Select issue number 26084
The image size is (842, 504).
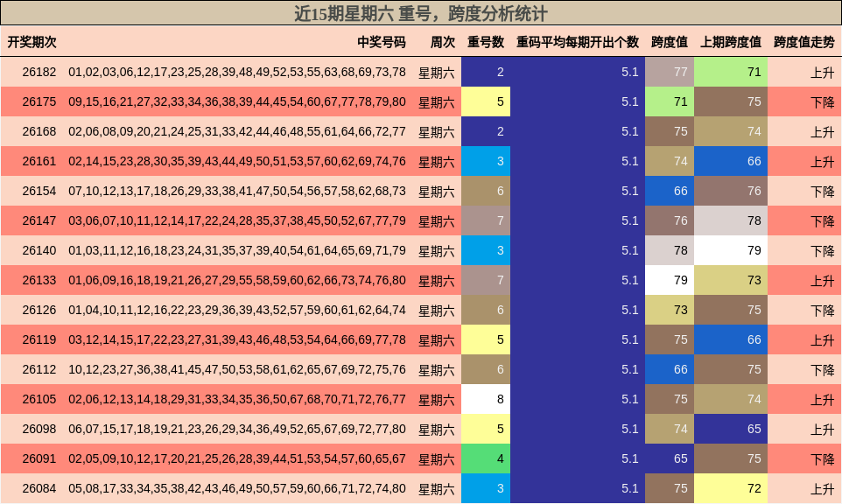(39, 488)
